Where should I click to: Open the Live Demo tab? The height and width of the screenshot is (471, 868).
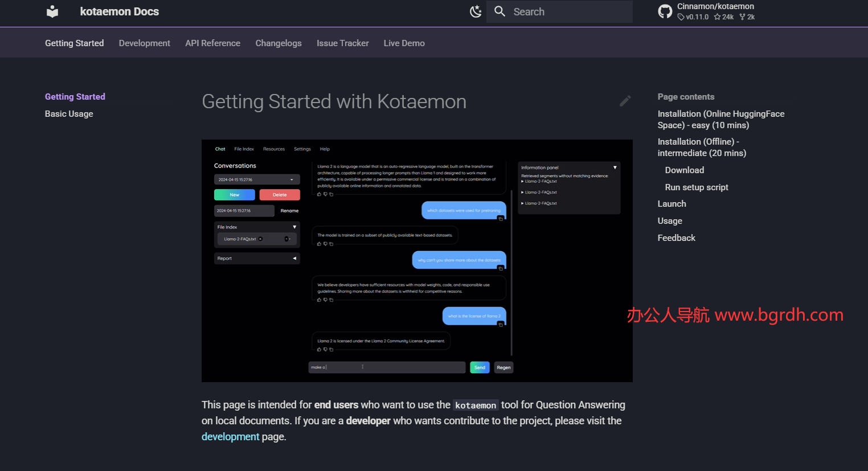click(404, 43)
